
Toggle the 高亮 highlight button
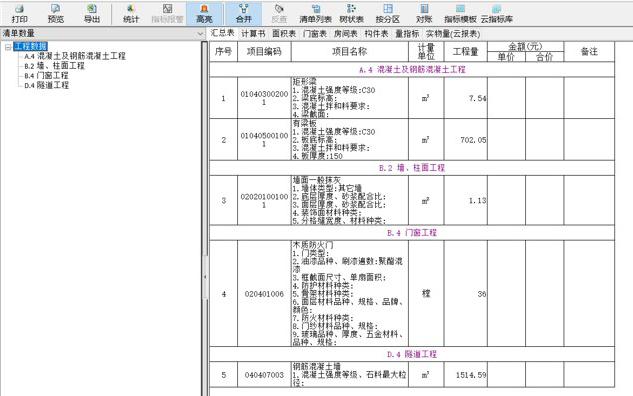[x=204, y=14]
